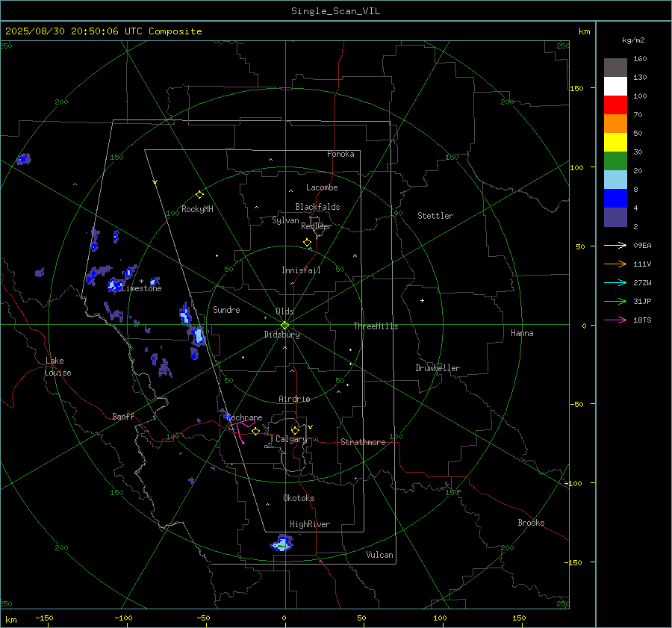
Task: Click the Innisfail city label
Action: point(301,270)
